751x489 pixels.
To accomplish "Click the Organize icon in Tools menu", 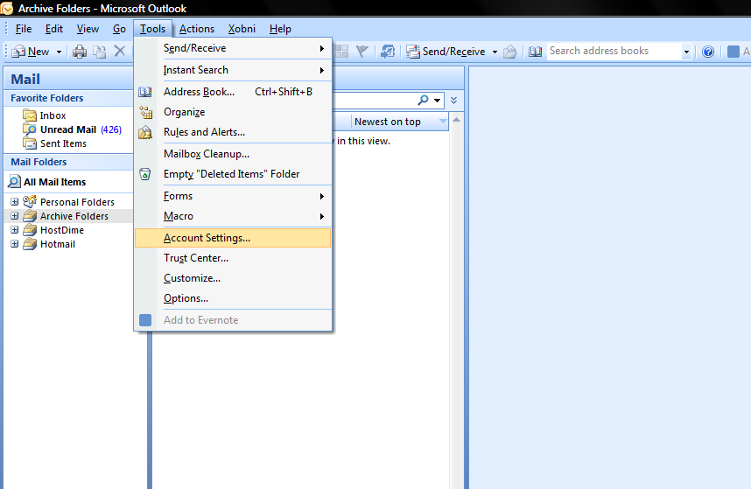I will 146,112.
